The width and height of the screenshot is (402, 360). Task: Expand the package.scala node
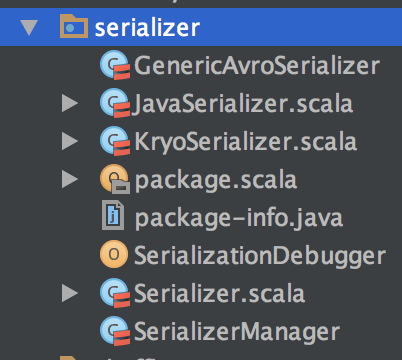tap(70, 179)
